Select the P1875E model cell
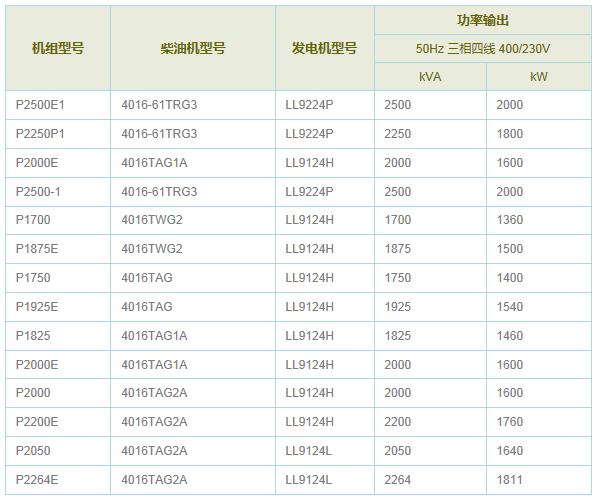 [x=37, y=249]
